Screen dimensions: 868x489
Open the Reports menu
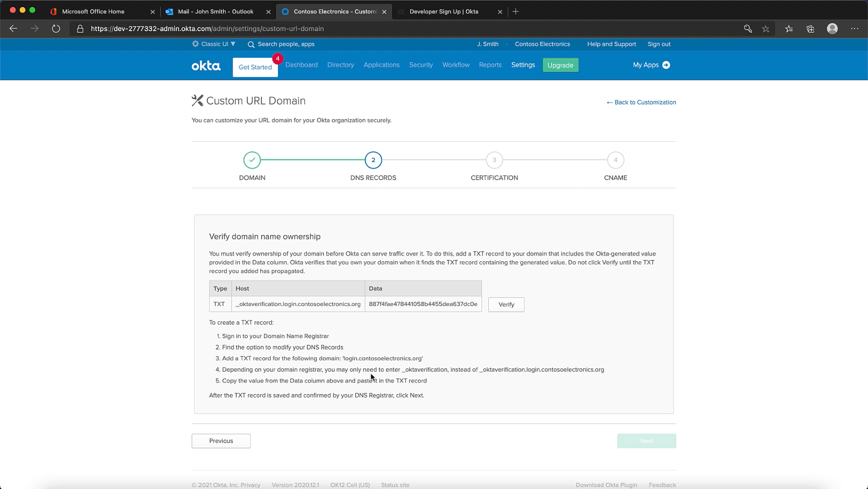(x=490, y=65)
